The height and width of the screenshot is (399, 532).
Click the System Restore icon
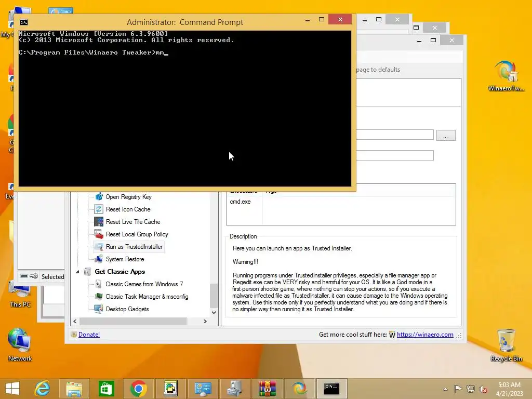pyautogui.click(x=99, y=259)
